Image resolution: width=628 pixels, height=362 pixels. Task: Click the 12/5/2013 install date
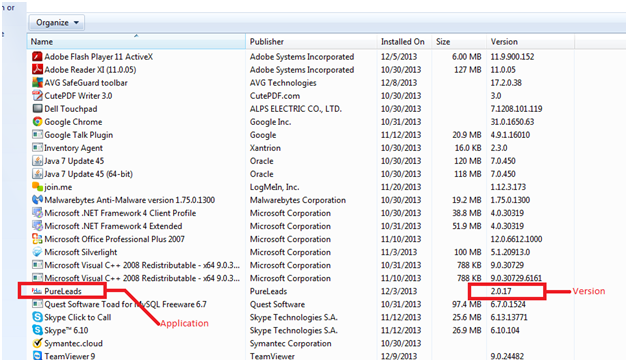click(399, 56)
